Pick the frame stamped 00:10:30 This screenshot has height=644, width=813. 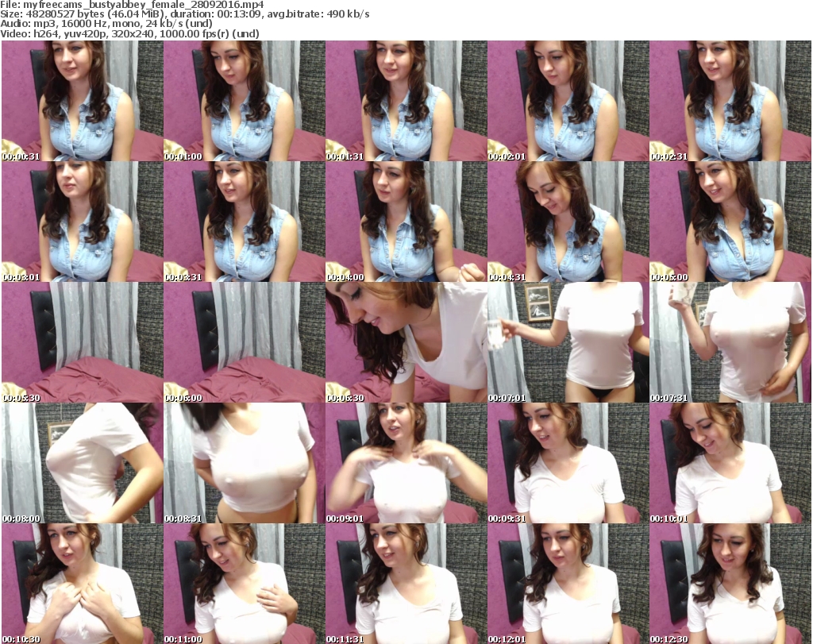(82, 584)
